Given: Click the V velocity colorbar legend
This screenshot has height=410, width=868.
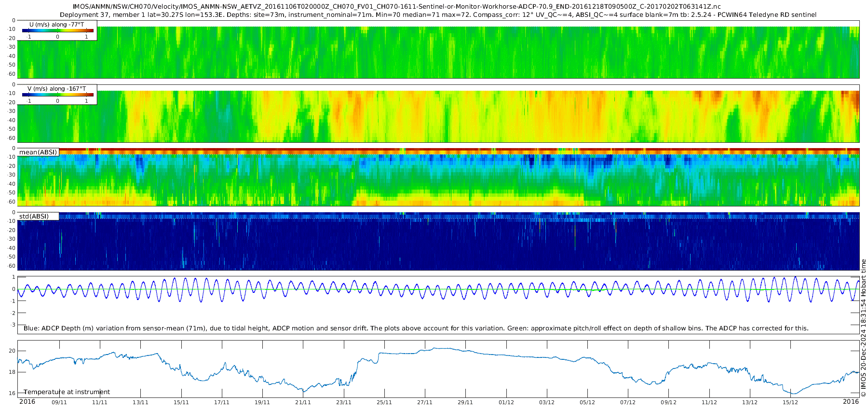Looking at the screenshot, I should (x=57, y=95).
